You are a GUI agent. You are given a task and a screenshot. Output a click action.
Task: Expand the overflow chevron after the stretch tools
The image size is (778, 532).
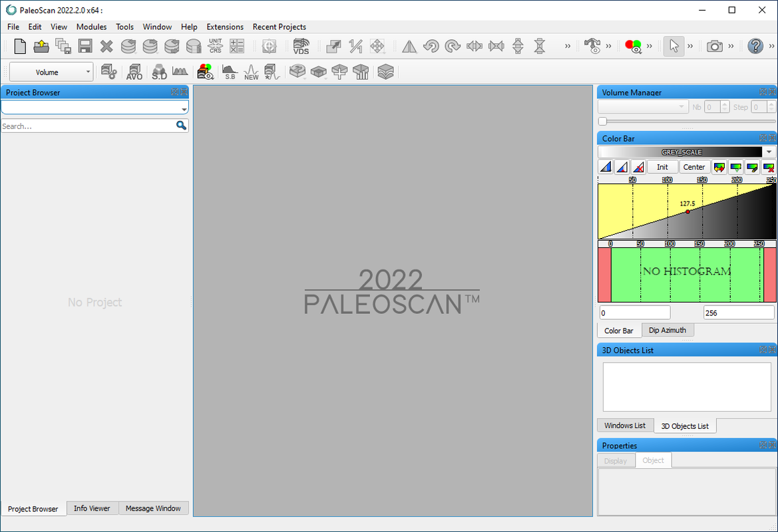tap(567, 46)
